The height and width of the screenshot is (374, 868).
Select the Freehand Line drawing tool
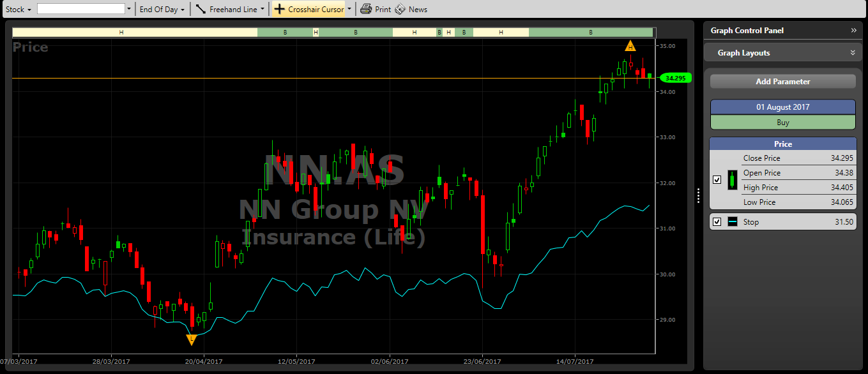click(227, 9)
